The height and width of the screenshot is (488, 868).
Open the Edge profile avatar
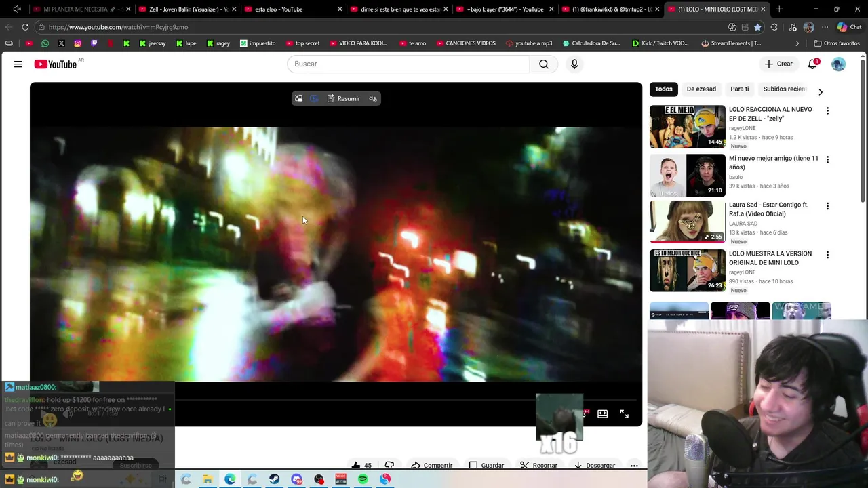click(808, 27)
